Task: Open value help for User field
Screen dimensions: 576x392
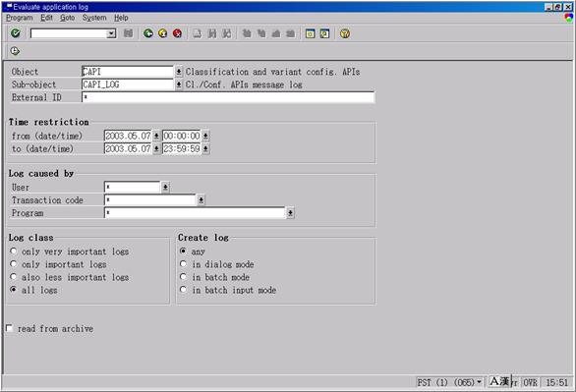Action: (x=165, y=188)
